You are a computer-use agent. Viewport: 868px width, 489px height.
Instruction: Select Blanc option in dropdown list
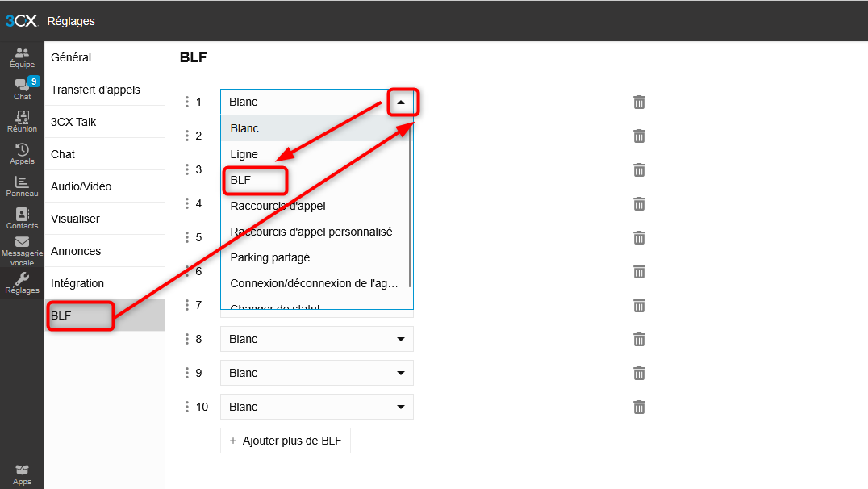click(x=315, y=128)
